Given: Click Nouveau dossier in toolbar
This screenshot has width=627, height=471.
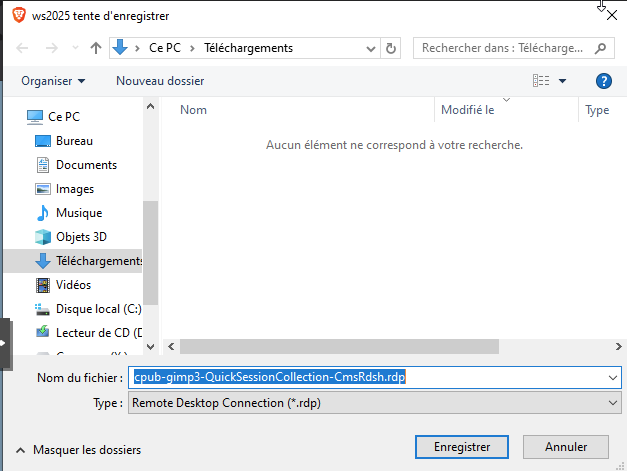Looking at the screenshot, I should click(160, 81).
